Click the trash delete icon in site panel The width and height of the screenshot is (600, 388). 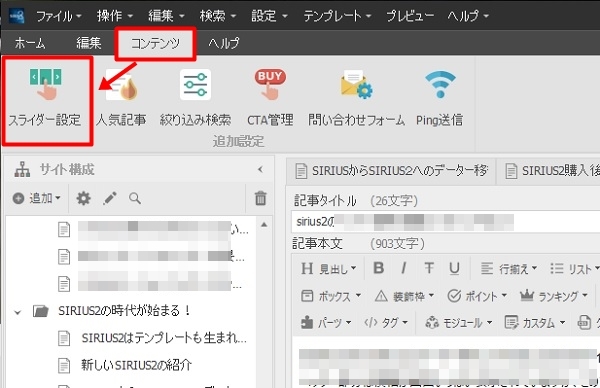[x=261, y=198]
